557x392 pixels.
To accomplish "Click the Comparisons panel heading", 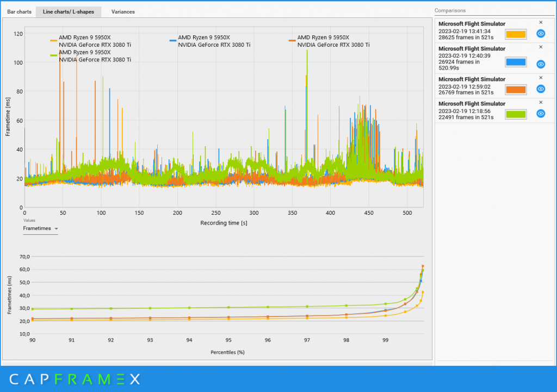I will 450,11.
